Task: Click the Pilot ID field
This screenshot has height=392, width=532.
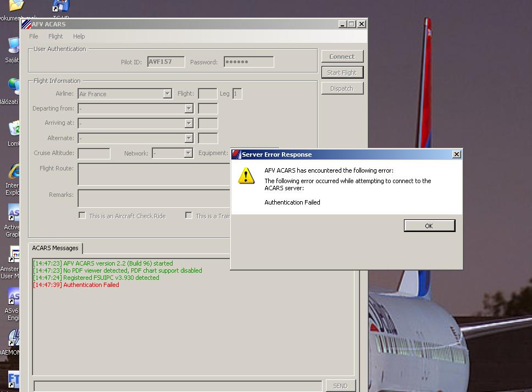Action: [166, 62]
